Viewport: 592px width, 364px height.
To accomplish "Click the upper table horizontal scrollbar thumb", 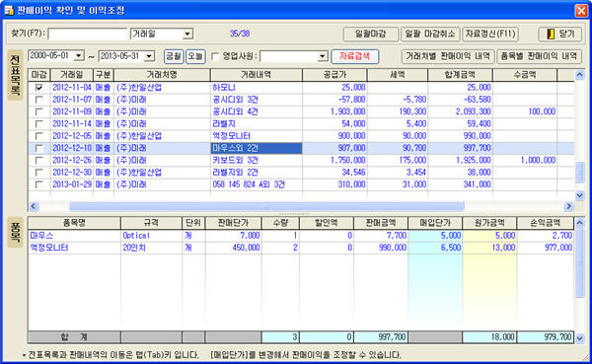I will [x=266, y=206].
